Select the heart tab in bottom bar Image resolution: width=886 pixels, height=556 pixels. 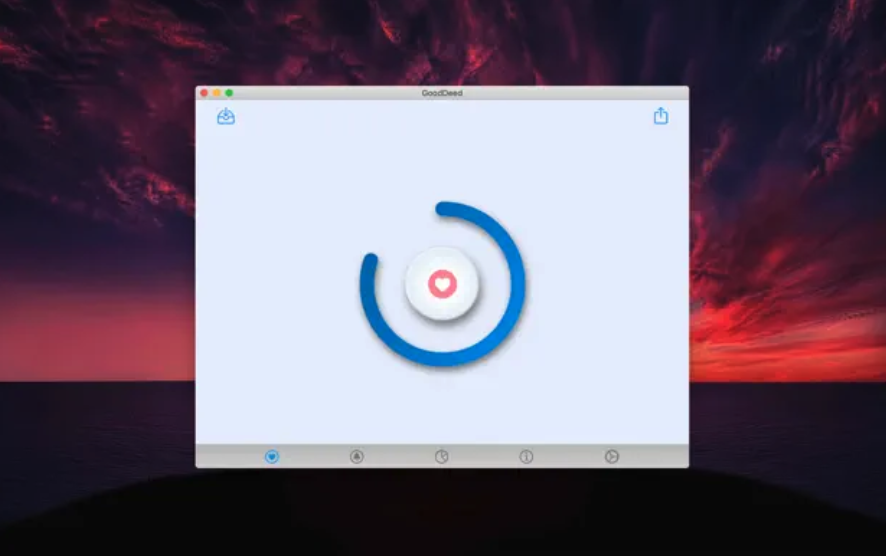pos(272,457)
